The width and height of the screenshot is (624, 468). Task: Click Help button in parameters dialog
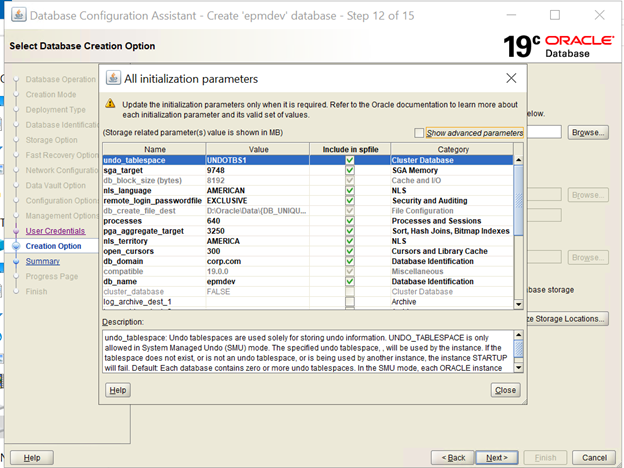(118, 390)
